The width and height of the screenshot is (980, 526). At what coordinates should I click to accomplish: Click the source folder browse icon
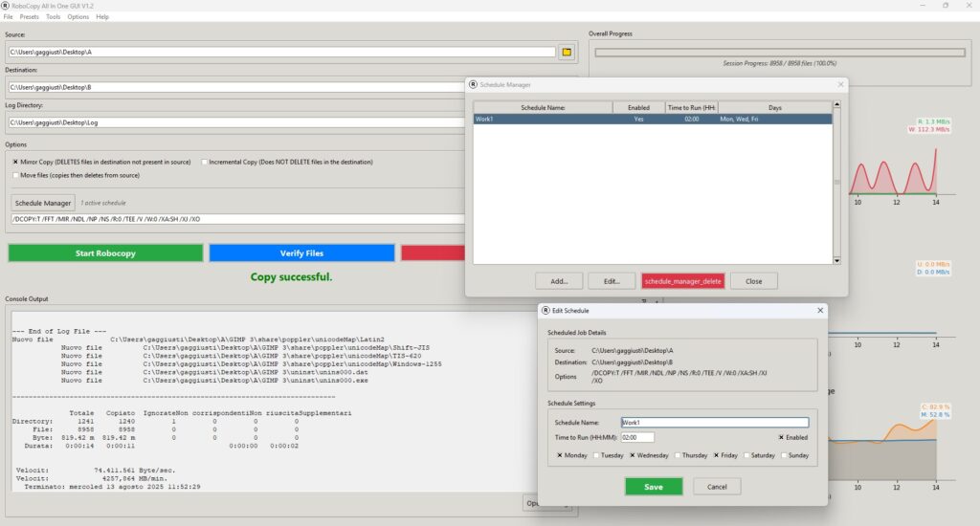[x=567, y=52]
